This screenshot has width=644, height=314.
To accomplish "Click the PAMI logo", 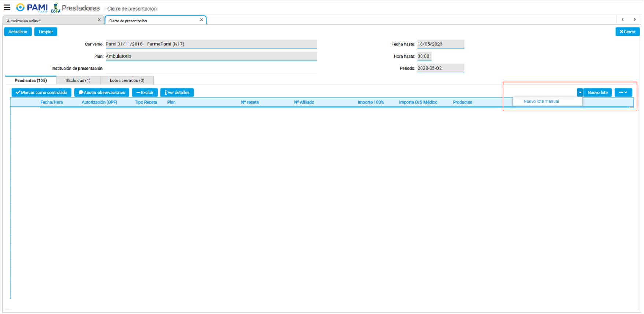I will coord(32,8).
